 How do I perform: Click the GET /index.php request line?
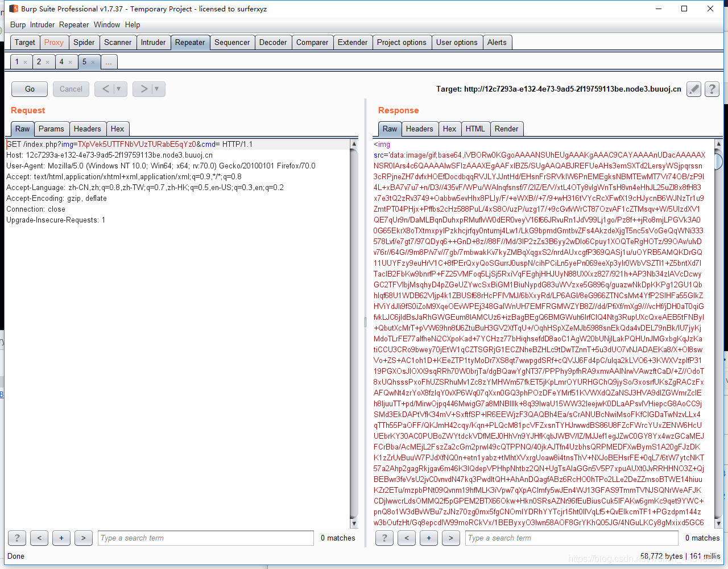point(129,144)
